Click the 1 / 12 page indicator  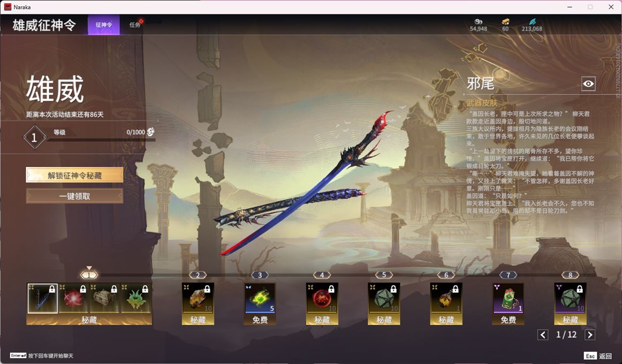(x=566, y=335)
